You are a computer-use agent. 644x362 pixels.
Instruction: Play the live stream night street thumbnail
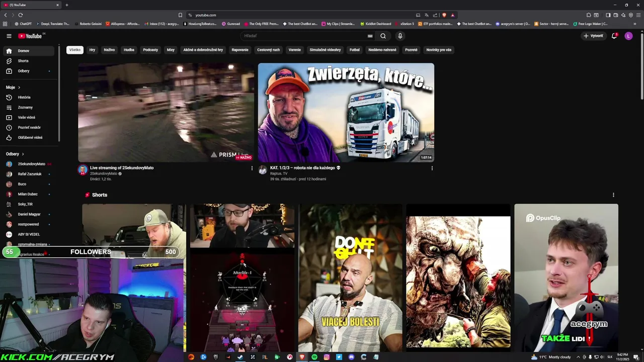coord(166,113)
